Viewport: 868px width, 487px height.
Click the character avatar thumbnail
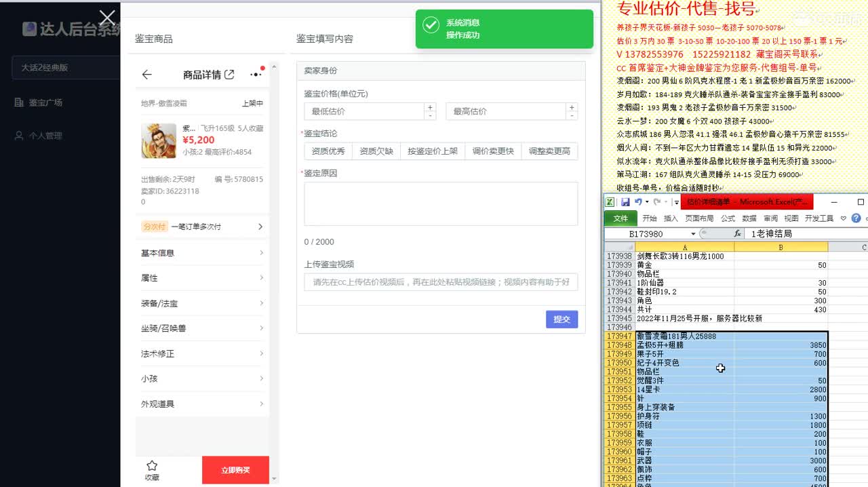pyautogui.click(x=159, y=140)
